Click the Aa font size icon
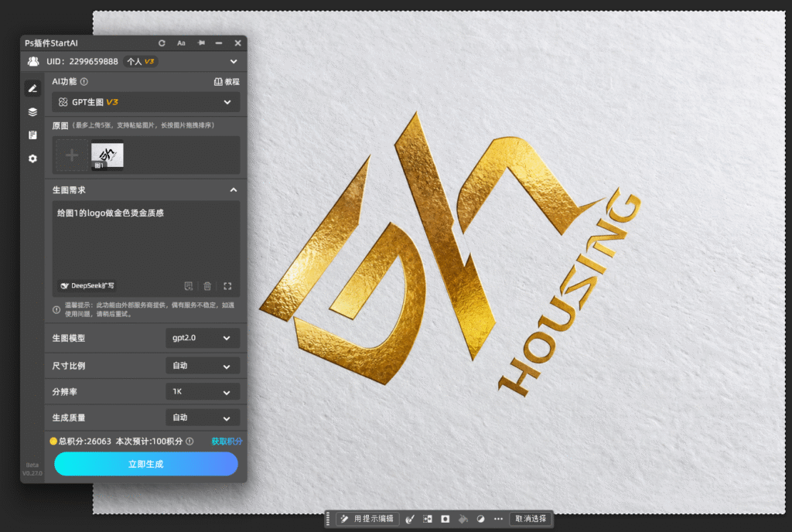The image size is (792, 532). (x=181, y=43)
